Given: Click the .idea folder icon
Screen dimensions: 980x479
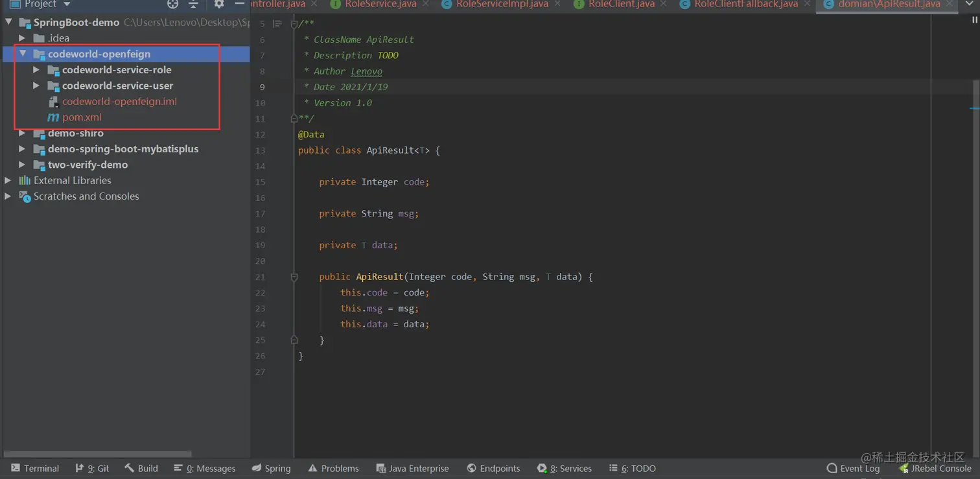Looking at the screenshot, I should (x=39, y=38).
